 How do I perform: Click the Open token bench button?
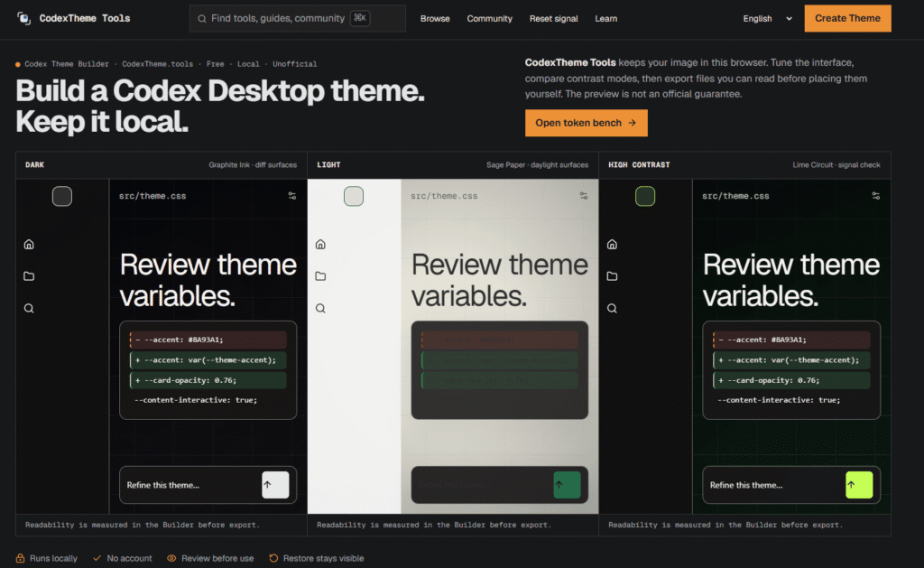click(587, 123)
